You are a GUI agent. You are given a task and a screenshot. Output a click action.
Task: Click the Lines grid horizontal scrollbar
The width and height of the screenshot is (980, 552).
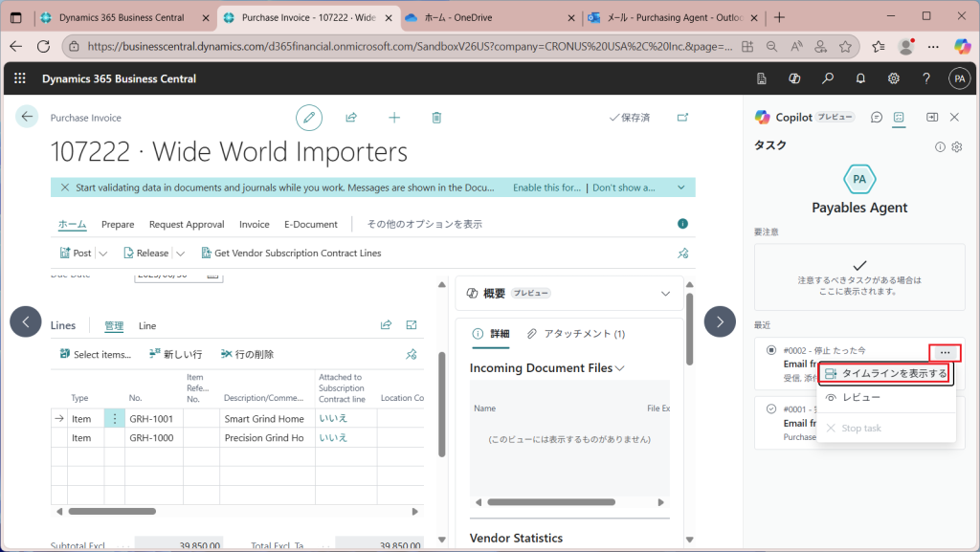pyautogui.click(x=112, y=512)
